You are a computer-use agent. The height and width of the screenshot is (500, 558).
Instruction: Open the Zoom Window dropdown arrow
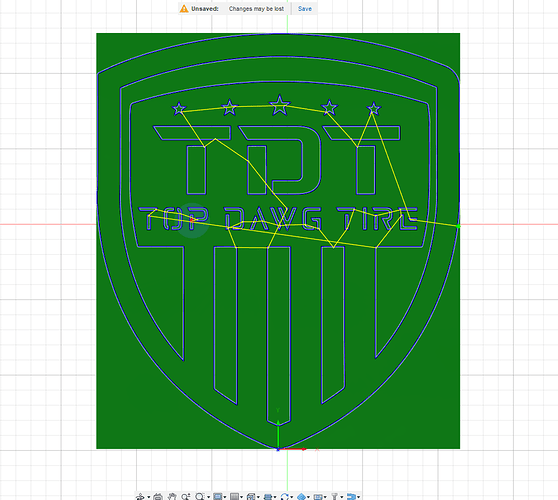pyautogui.click(x=209, y=497)
